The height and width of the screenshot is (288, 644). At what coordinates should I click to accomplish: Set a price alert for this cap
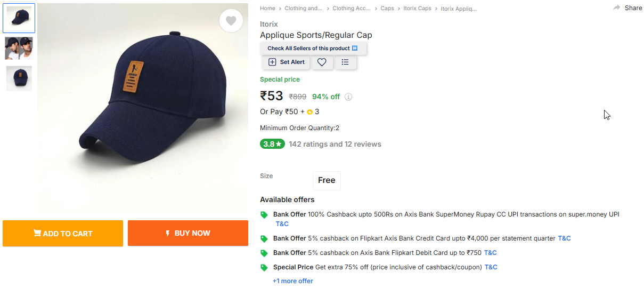pyautogui.click(x=286, y=62)
